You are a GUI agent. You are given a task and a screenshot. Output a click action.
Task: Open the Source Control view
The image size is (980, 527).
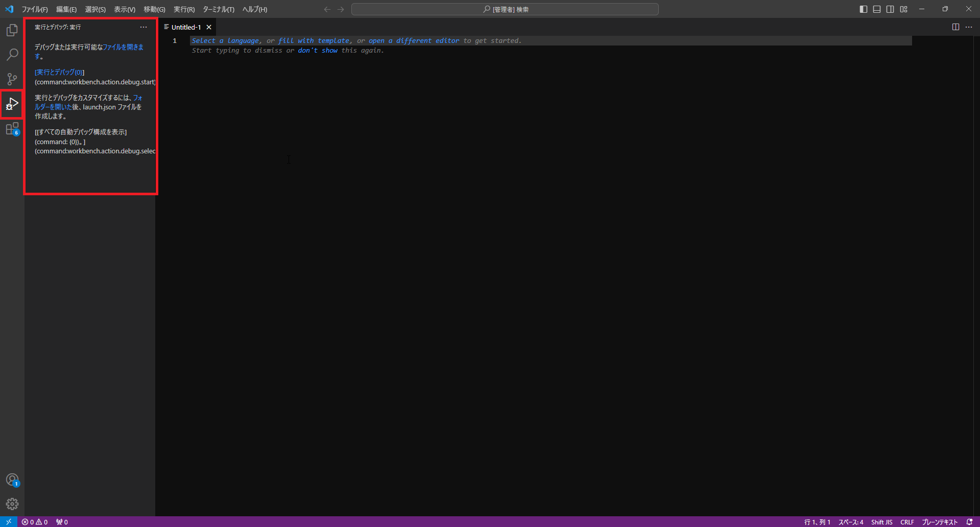coord(12,79)
